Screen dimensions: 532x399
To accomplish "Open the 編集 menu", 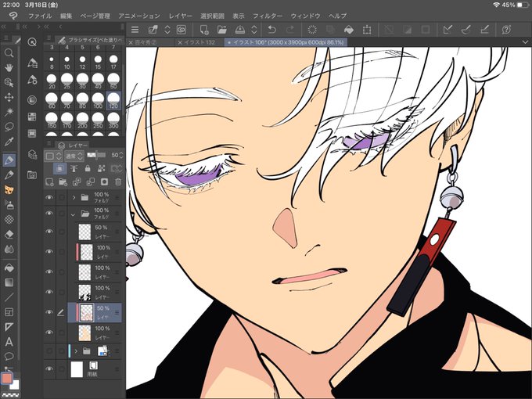I will (x=66, y=16).
